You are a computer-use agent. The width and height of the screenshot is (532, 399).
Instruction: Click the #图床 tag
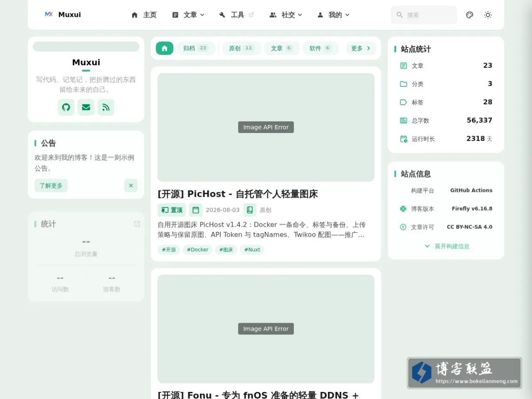click(x=226, y=250)
